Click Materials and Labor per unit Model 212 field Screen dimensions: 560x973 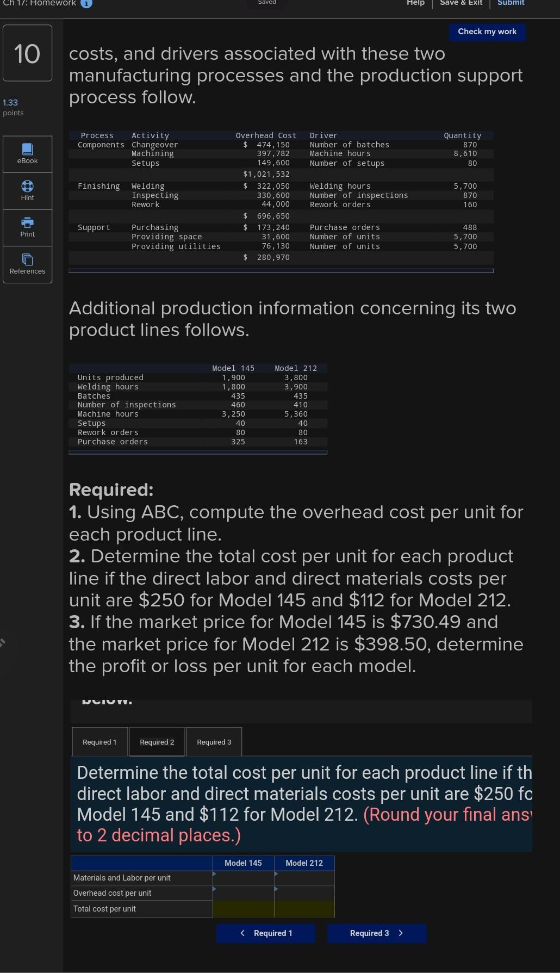point(304,878)
